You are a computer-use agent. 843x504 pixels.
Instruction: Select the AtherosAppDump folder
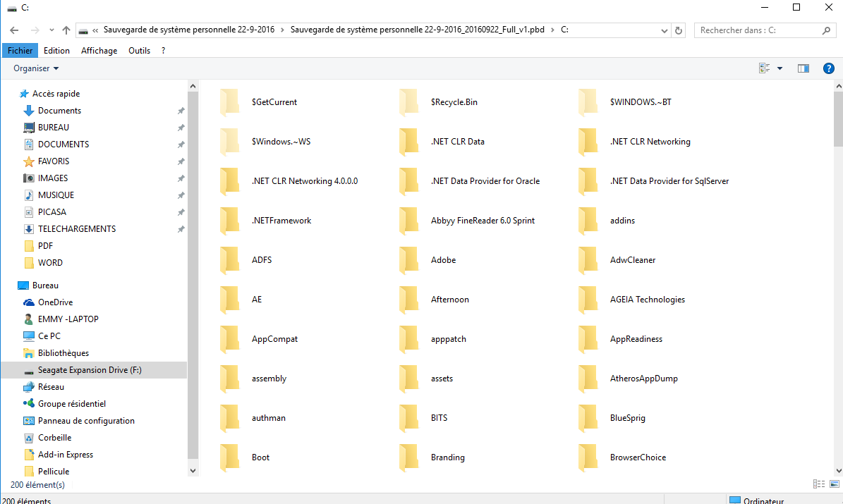643,379
